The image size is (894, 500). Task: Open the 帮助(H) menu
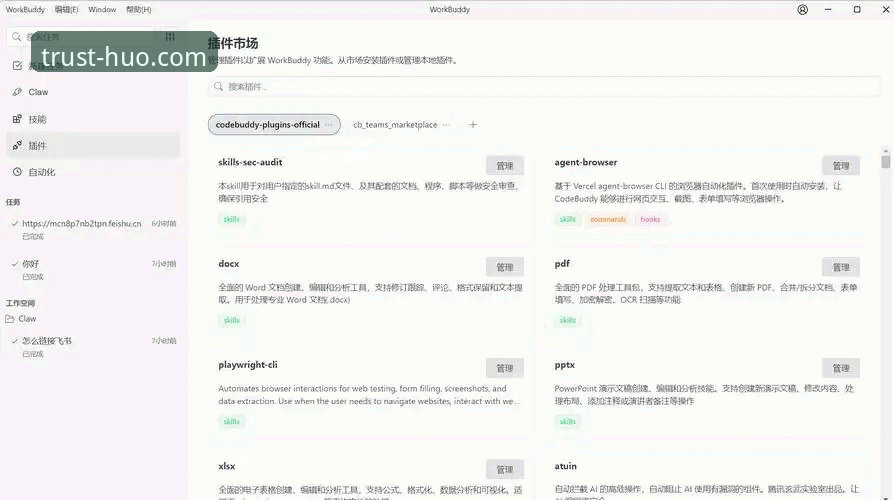click(x=139, y=10)
